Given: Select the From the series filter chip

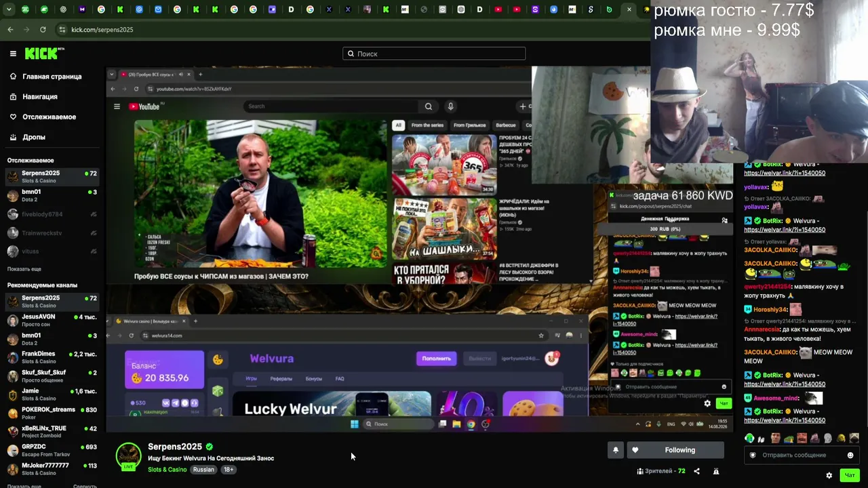Looking at the screenshot, I should click(x=427, y=125).
